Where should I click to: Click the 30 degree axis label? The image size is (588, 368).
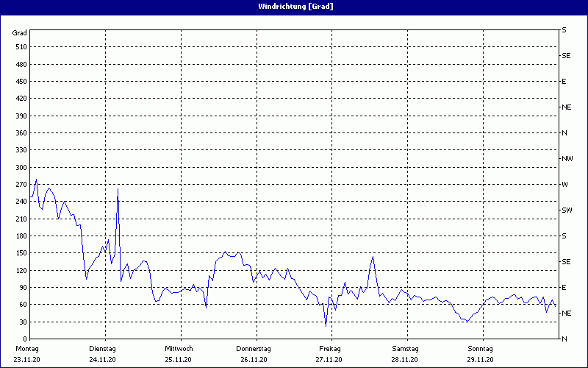(22, 322)
